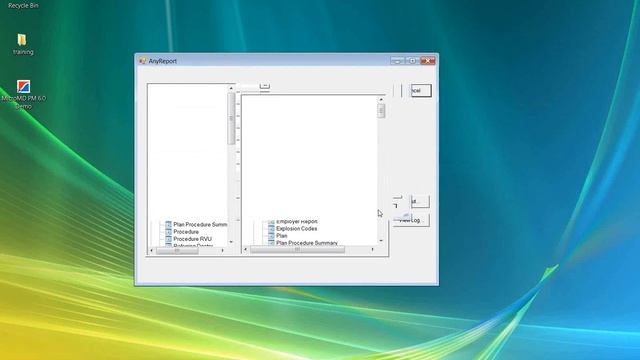This screenshot has height=360, width=640.
Task: Click the down arrow of left panel vertical scrollbar
Action: pos(231,242)
